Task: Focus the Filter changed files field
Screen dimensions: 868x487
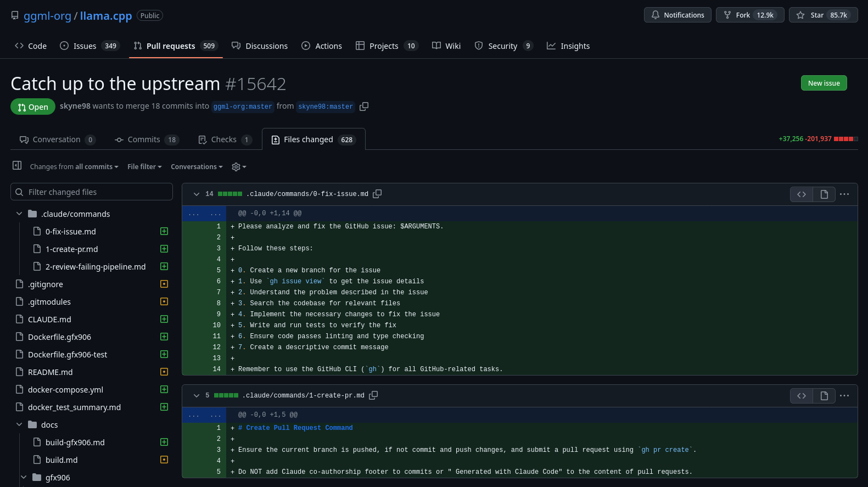Action: [x=92, y=192]
